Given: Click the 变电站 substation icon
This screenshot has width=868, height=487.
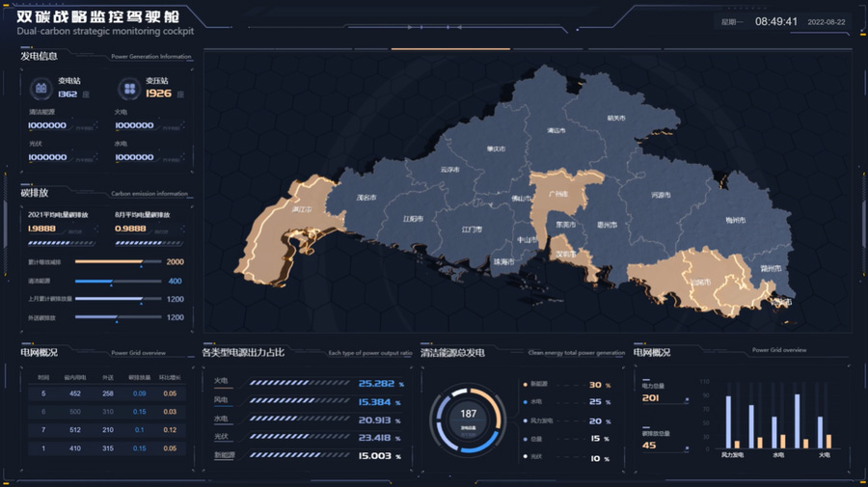Looking at the screenshot, I should click(41, 89).
